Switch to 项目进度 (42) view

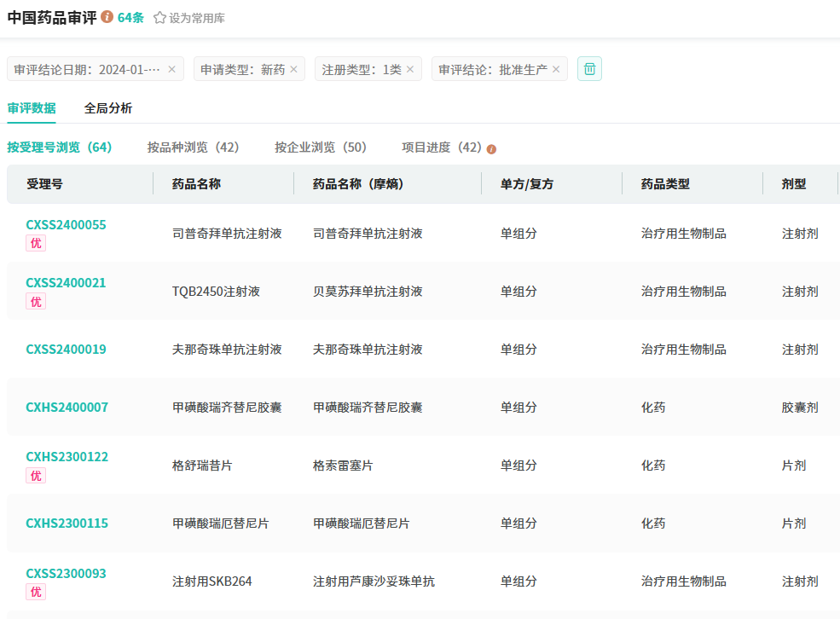(x=442, y=148)
